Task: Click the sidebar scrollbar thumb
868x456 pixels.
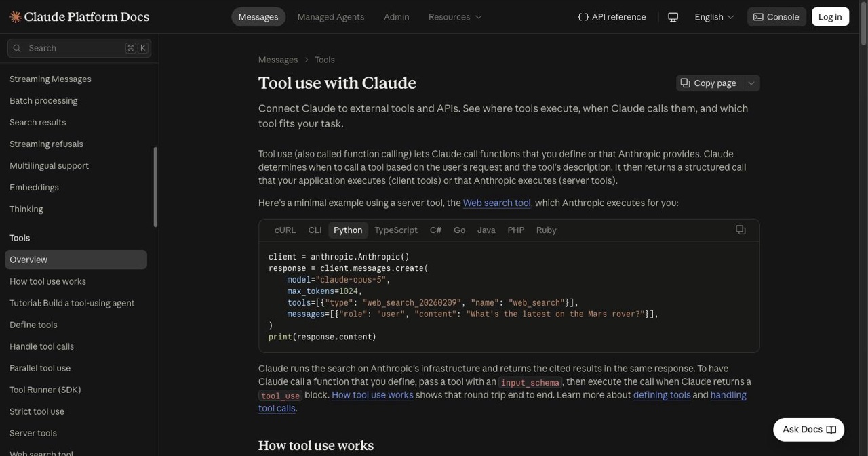Action: click(x=155, y=187)
